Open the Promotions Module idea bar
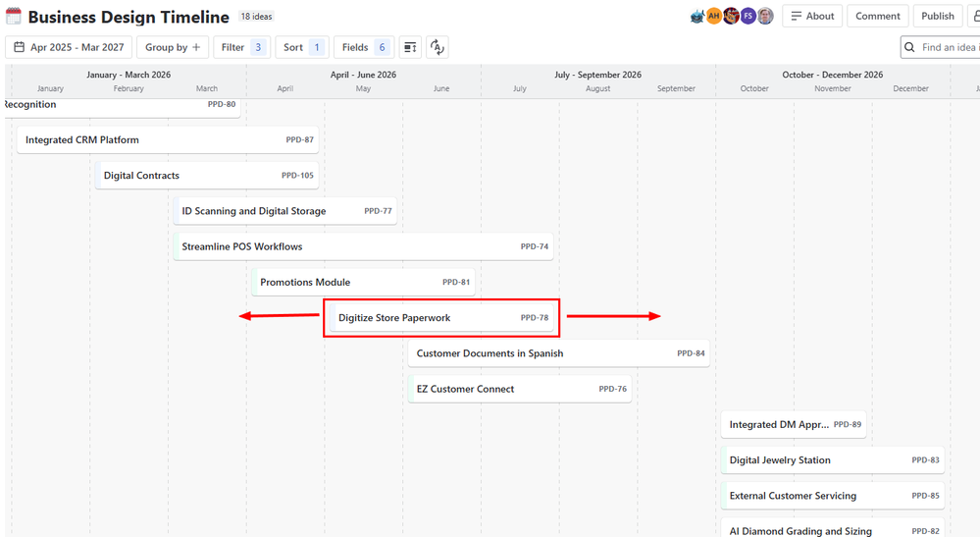Viewport: 980px width, 537px height. 363,283
